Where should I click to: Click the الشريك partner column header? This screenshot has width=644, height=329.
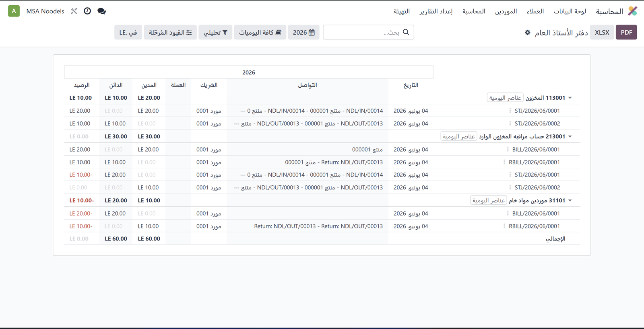(209, 85)
